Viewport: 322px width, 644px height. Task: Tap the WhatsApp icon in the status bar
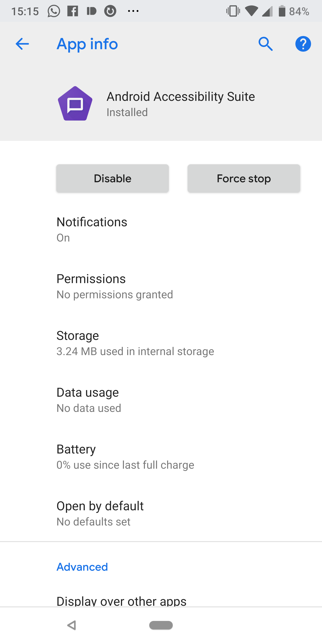53,11
